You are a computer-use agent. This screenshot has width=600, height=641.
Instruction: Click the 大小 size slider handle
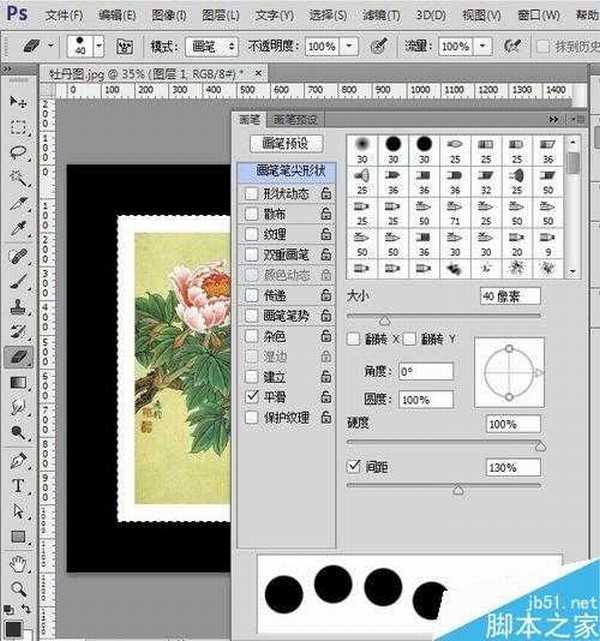pyautogui.click(x=384, y=320)
